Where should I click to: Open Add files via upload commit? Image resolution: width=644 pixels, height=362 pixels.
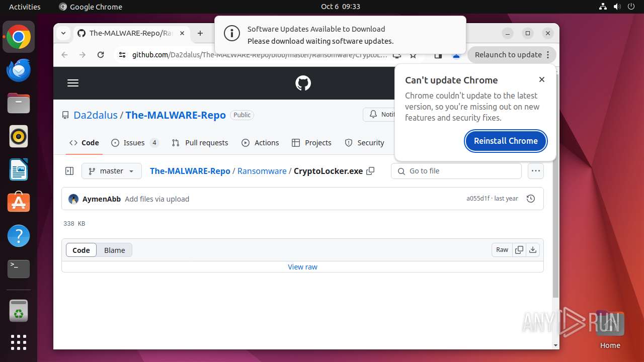click(x=157, y=199)
